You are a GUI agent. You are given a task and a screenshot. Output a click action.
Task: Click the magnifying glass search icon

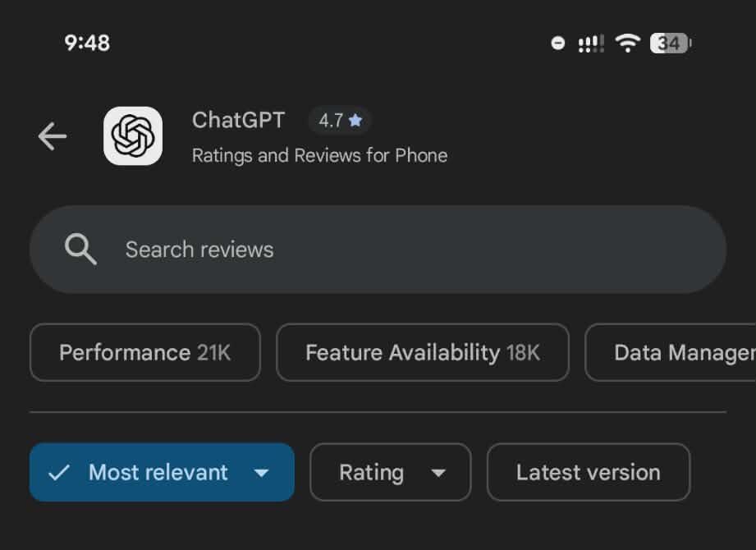(80, 249)
